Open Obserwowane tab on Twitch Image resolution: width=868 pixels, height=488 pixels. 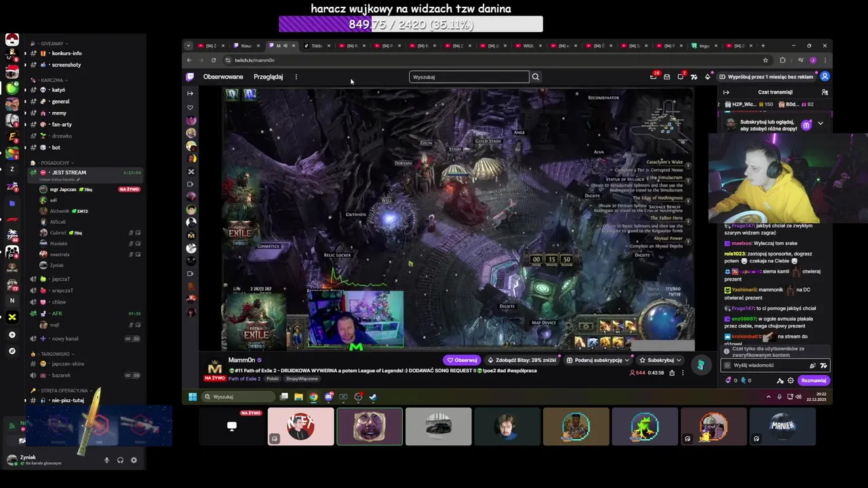[223, 77]
